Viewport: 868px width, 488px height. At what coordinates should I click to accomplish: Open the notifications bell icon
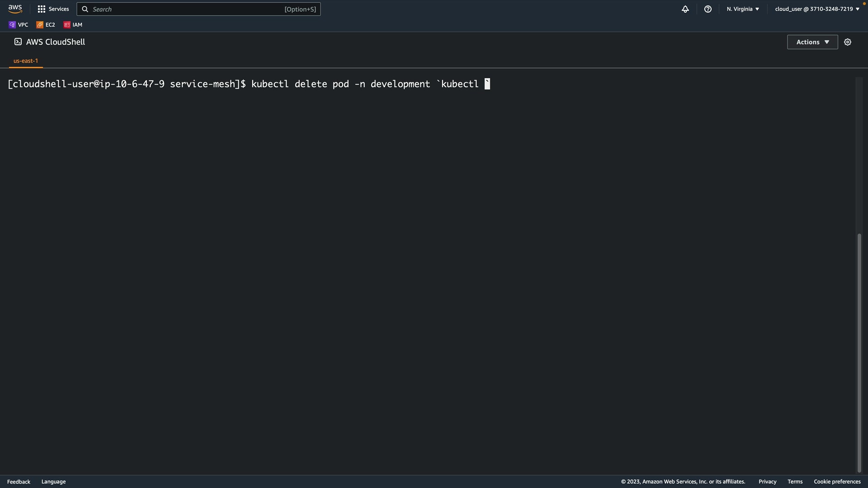coord(685,9)
